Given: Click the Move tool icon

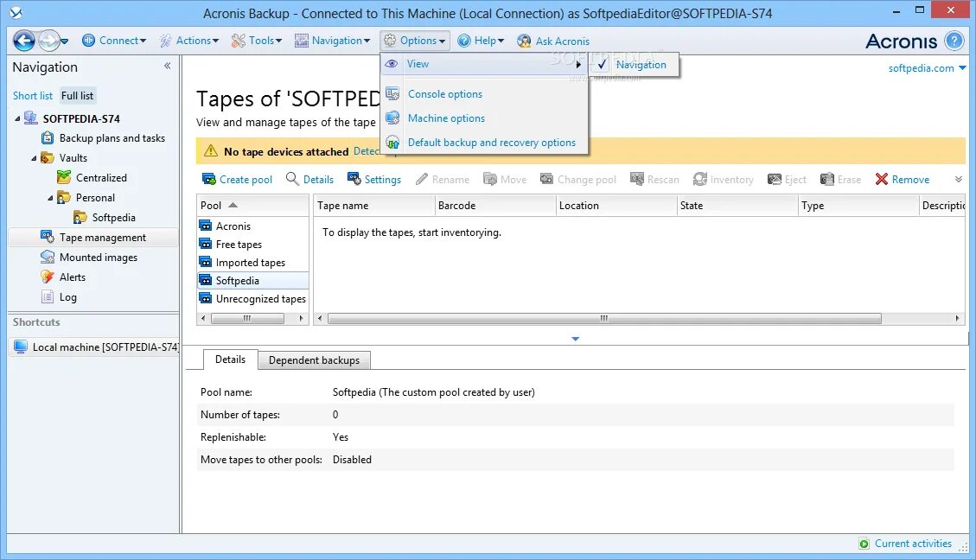Looking at the screenshot, I should coord(490,179).
